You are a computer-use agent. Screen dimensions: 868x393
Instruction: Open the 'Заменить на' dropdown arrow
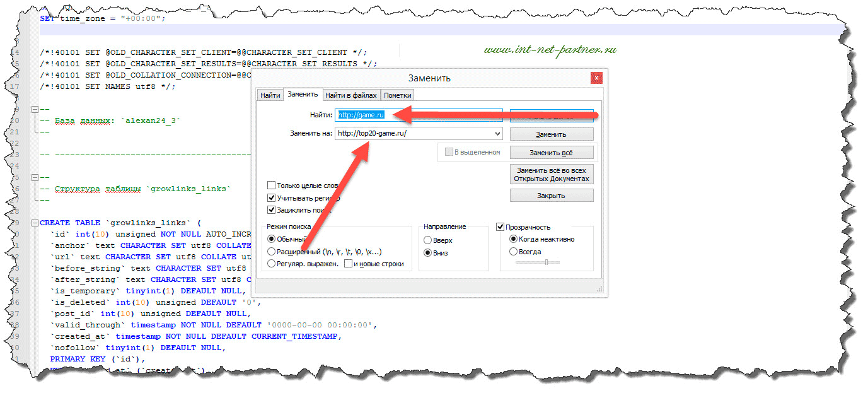point(497,134)
